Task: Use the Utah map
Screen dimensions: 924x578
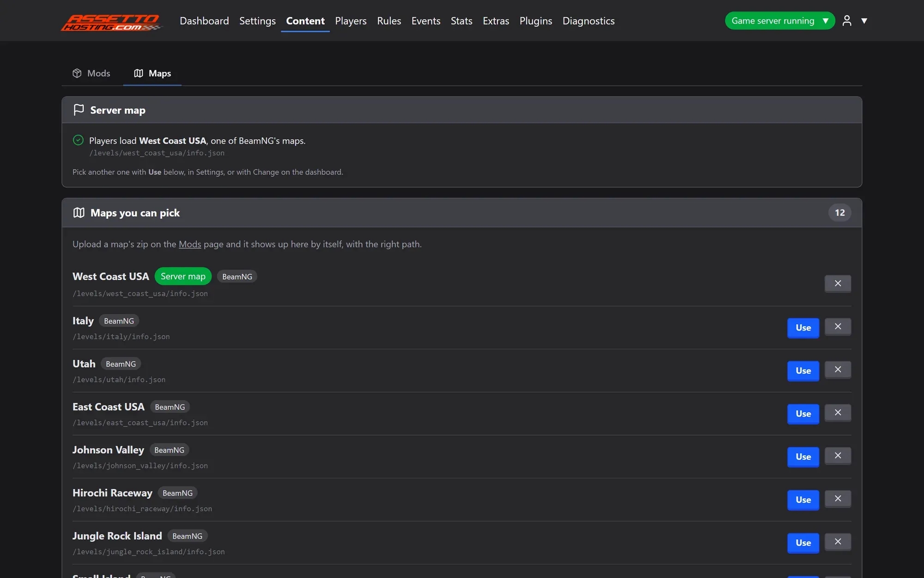Action: [803, 371]
